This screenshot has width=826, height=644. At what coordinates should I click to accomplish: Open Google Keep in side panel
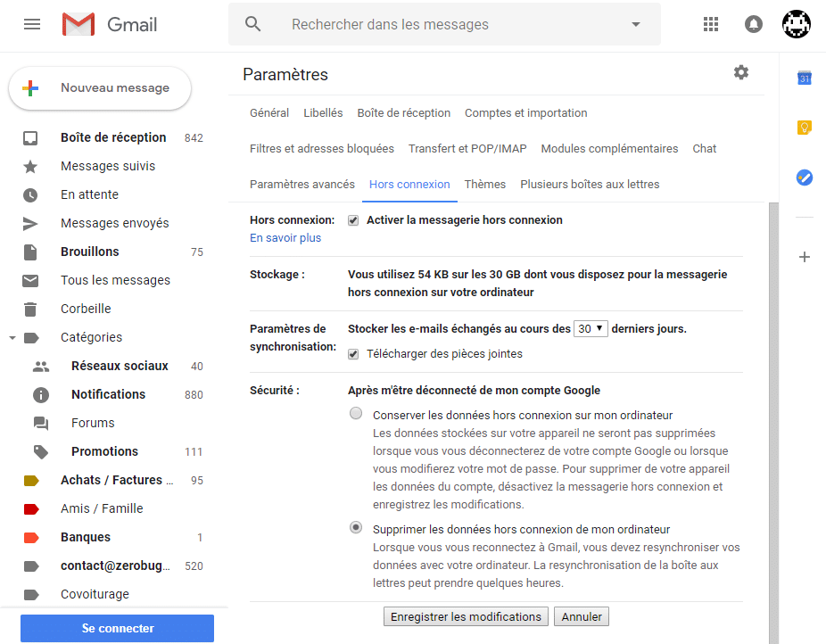tap(804, 128)
